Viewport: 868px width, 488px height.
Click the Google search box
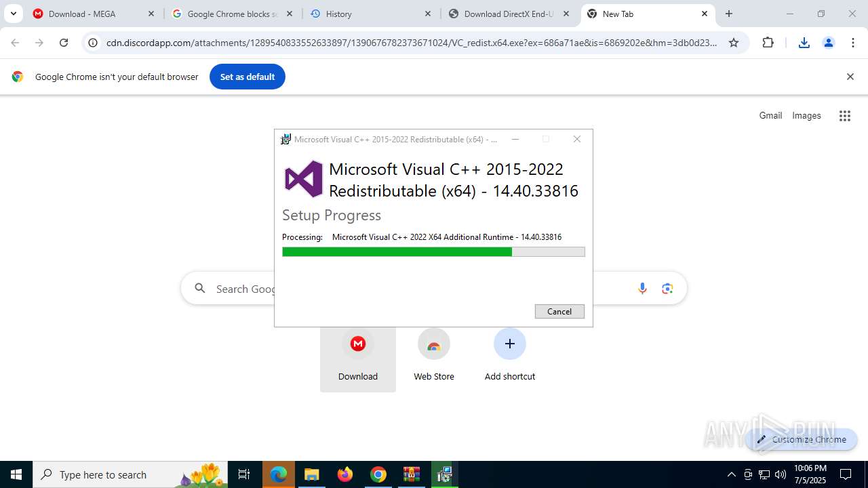(433, 289)
